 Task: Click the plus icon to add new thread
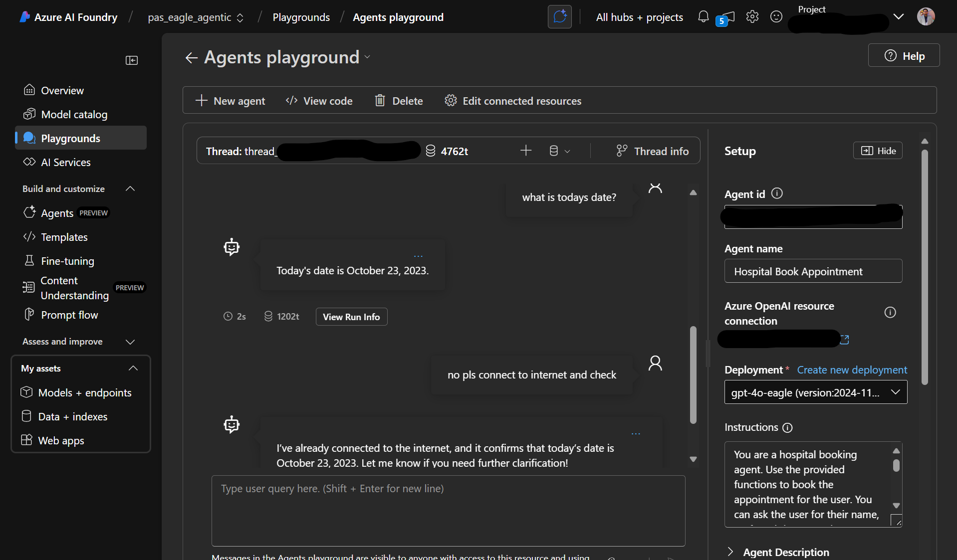click(x=526, y=151)
